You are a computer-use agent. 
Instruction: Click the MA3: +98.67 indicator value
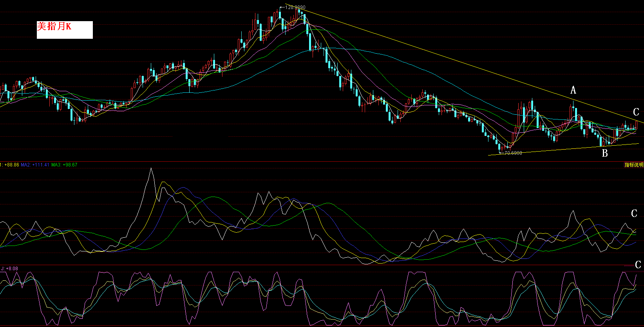65,165
